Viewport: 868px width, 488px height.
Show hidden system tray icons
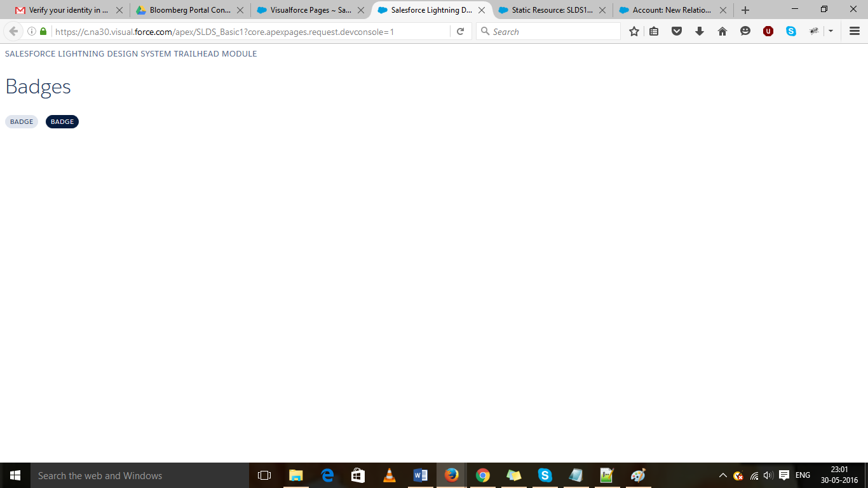click(722, 475)
